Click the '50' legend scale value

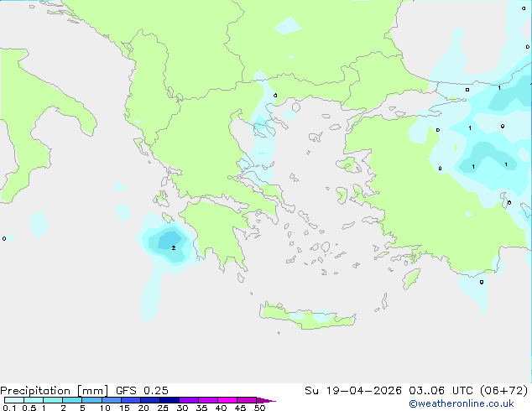click(259, 408)
